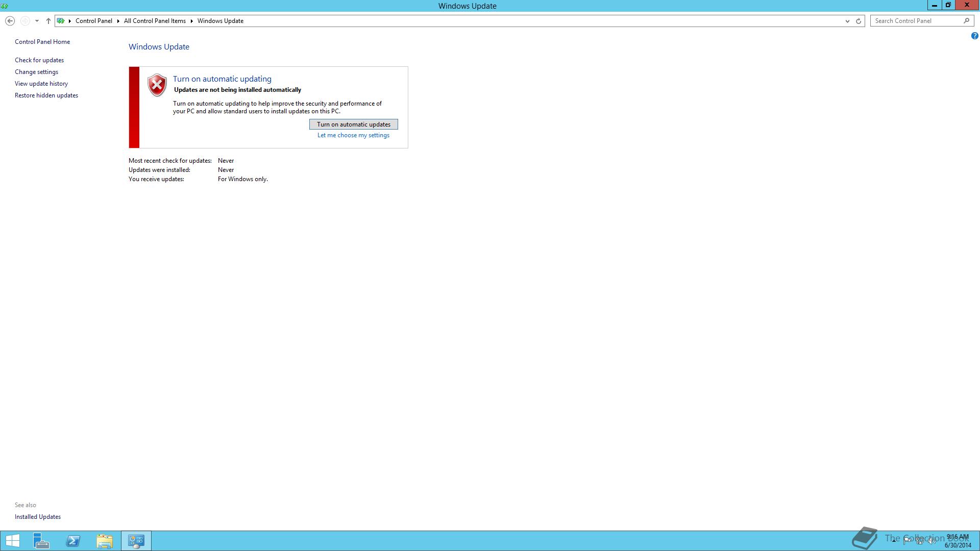Launch Windows PowerShell from taskbar
Viewport: 980px width, 551px height.
(x=73, y=541)
